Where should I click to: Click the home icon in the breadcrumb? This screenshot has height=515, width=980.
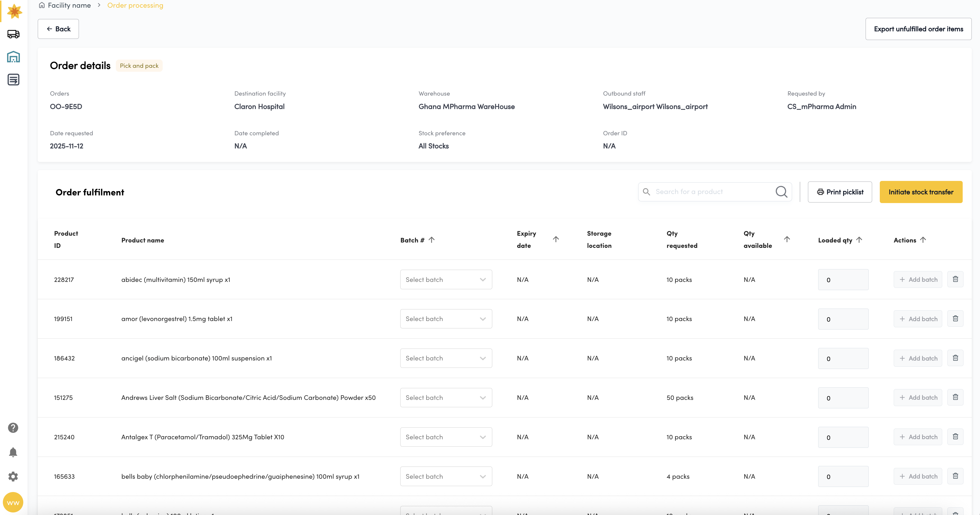[42, 5]
